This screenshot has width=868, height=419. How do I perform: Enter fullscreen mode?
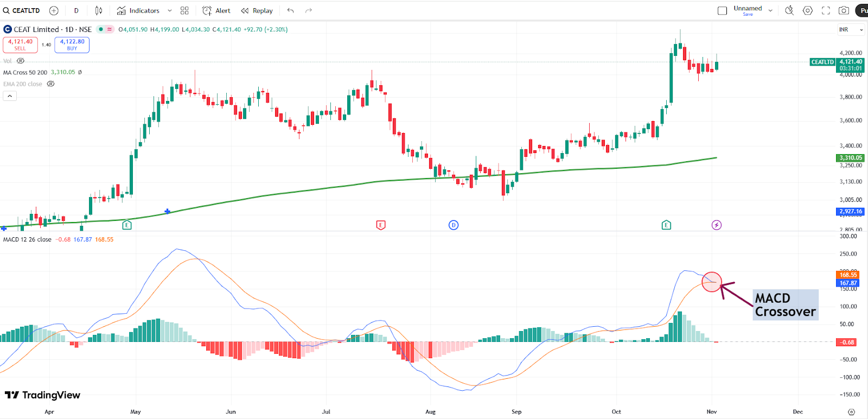pyautogui.click(x=826, y=10)
